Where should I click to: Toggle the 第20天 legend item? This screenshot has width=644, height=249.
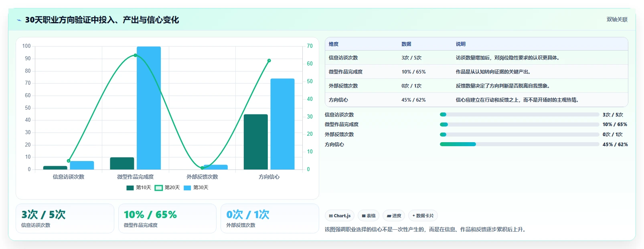click(167, 188)
